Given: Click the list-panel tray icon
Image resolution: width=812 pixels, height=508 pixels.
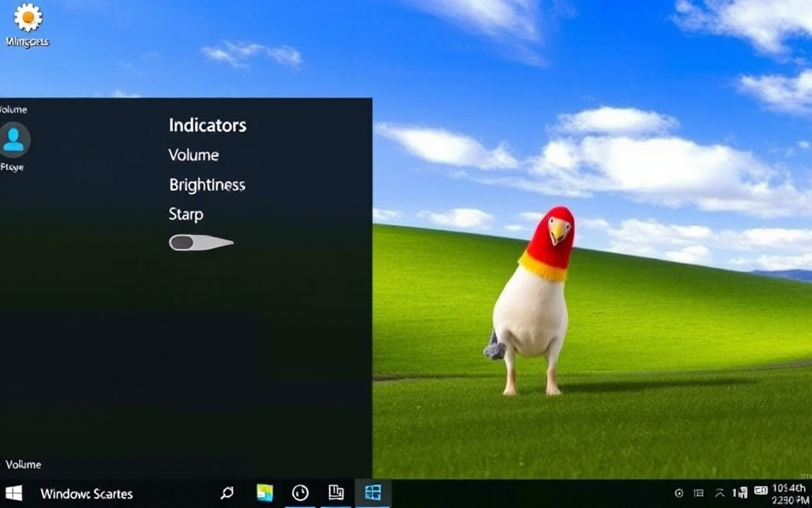Looking at the screenshot, I should pyautogui.click(x=699, y=493).
